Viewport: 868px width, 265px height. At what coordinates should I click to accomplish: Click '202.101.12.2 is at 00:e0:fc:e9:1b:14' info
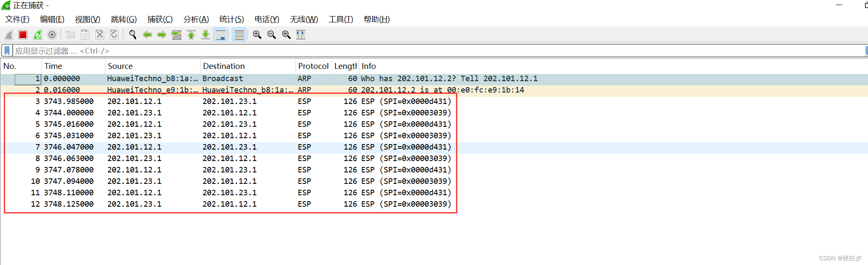point(442,90)
